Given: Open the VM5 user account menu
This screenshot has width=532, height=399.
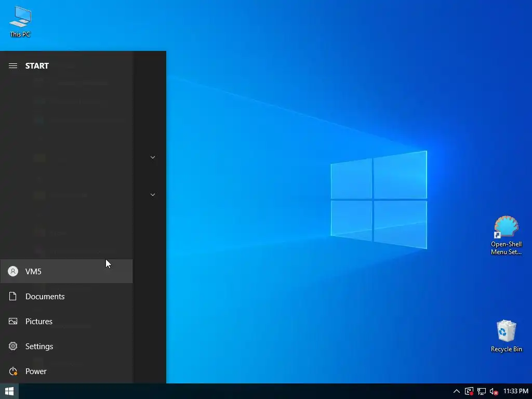Looking at the screenshot, I should pos(66,271).
